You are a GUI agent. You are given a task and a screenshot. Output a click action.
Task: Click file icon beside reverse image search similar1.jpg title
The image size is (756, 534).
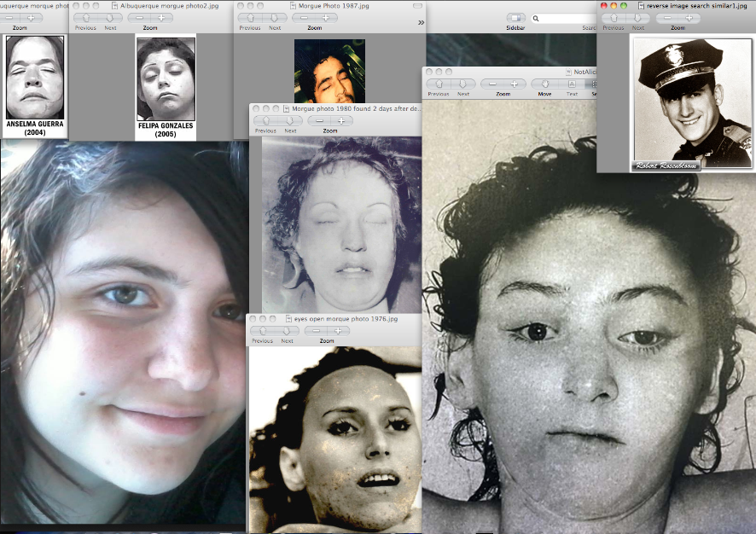click(x=641, y=6)
